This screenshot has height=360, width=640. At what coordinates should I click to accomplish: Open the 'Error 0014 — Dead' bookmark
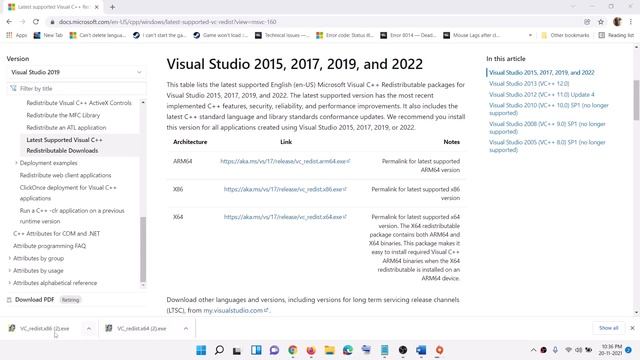(408, 36)
